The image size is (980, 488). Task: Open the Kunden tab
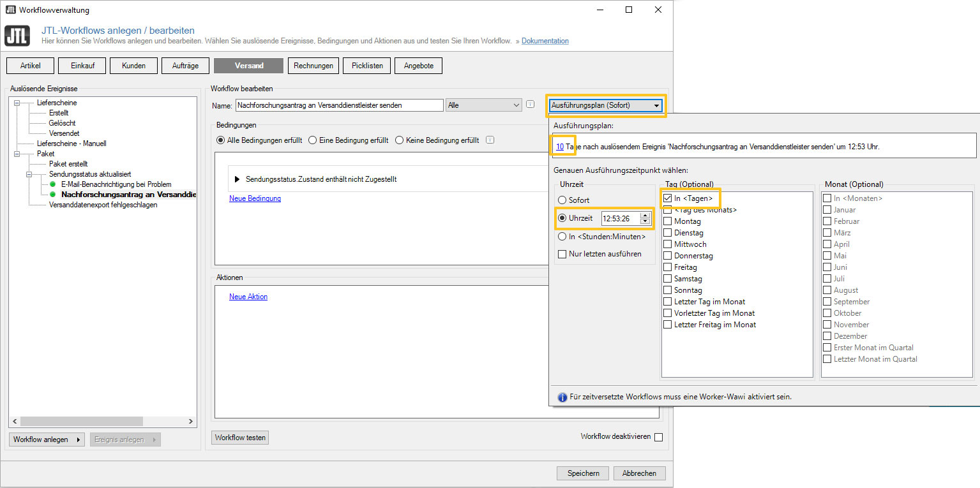(x=133, y=66)
